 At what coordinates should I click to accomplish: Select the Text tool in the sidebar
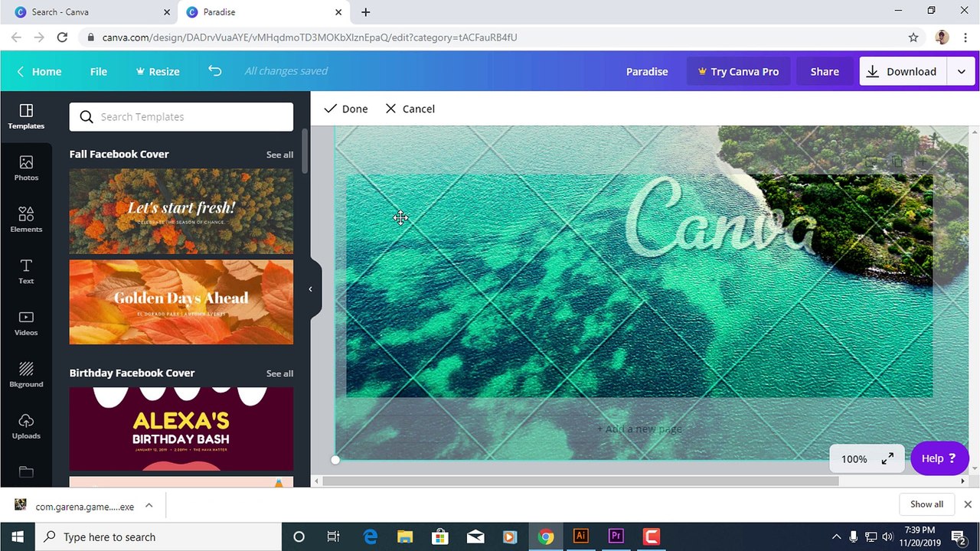tap(26, 272)
